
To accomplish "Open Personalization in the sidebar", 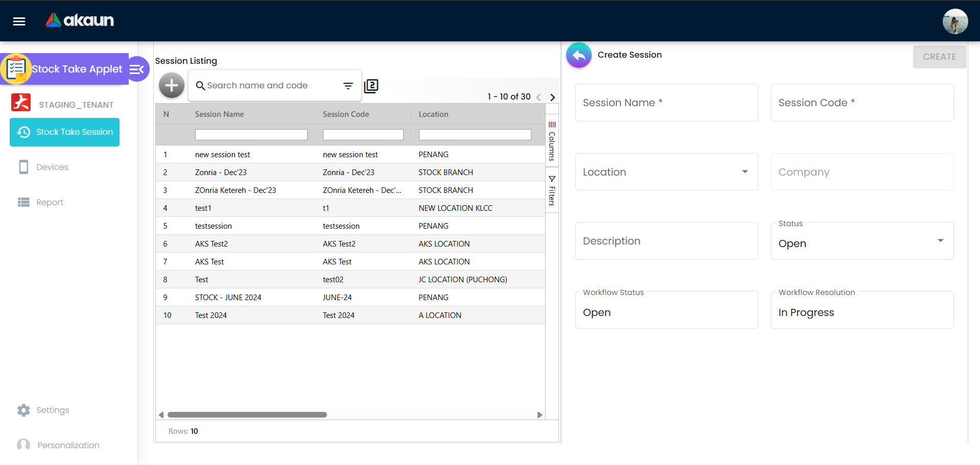I will pos(68,445).
